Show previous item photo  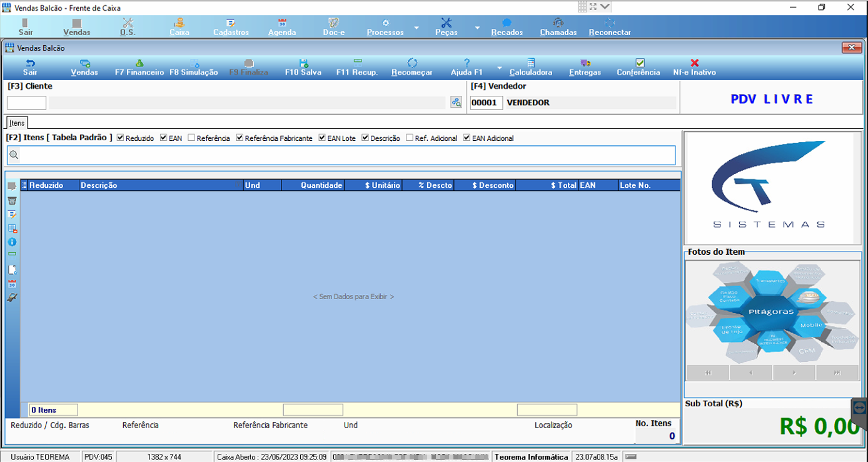point(751,372)
